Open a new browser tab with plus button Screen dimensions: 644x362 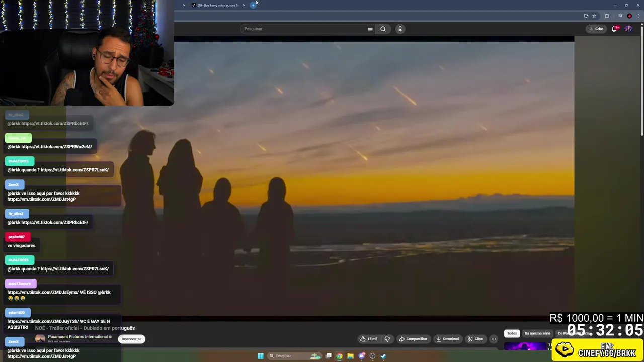[x=253, y=5]
